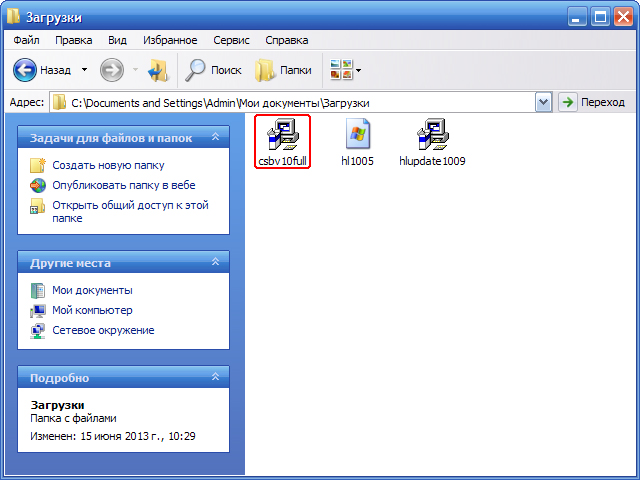Open the Избранное menu
Screen dimensions: 640x480
pos(170,40)
